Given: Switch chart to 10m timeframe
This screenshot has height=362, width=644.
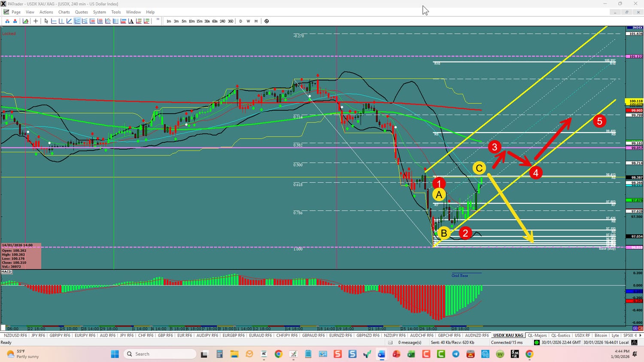Looking at the screenshot, I should [x=192, y=21].
